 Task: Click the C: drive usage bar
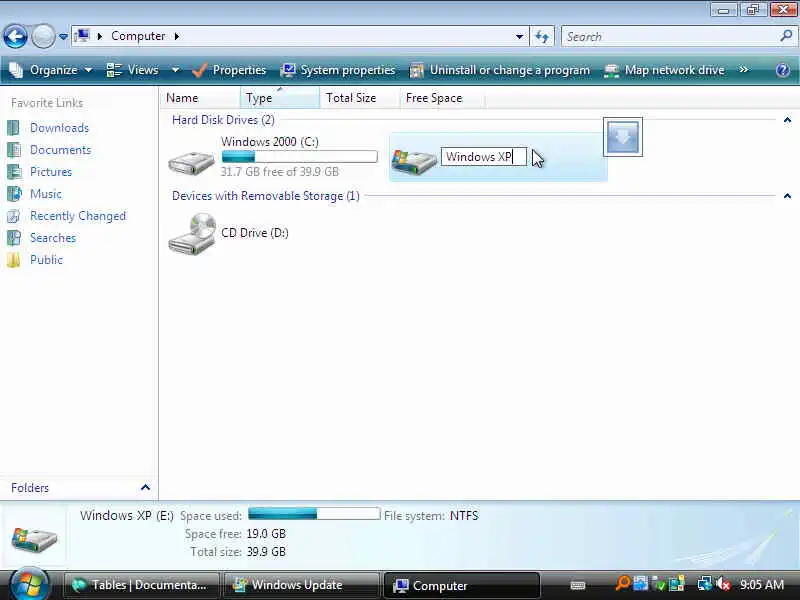(299, 156)
